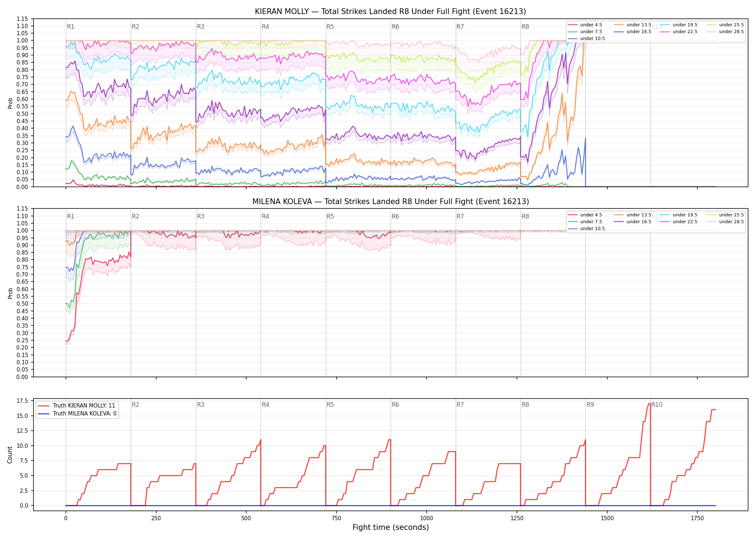Select 'under 28.5' legend entry in top chart
This screenshot has height=540, width=756.
coord(725,32)
